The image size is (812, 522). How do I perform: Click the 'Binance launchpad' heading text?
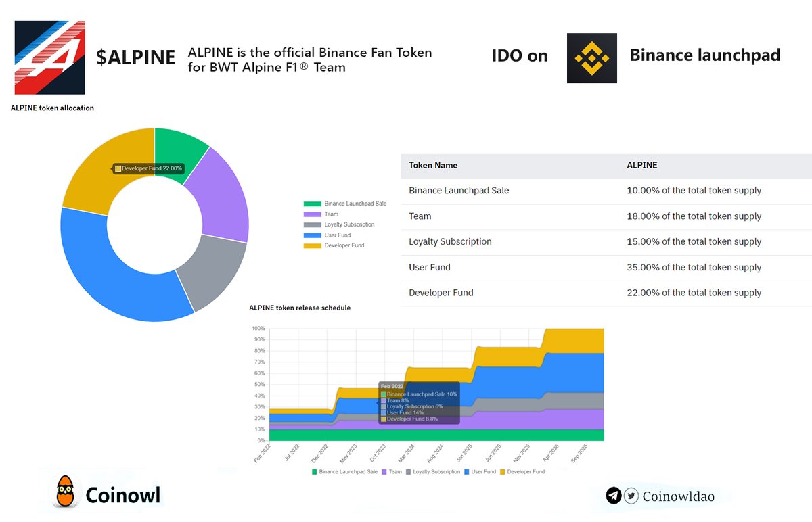(x=705, y=55)
